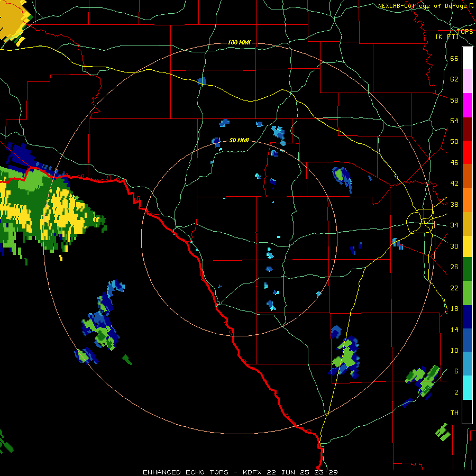
Task: Click the "22 JUN 25" date stamp
Action: pos(288,472)
